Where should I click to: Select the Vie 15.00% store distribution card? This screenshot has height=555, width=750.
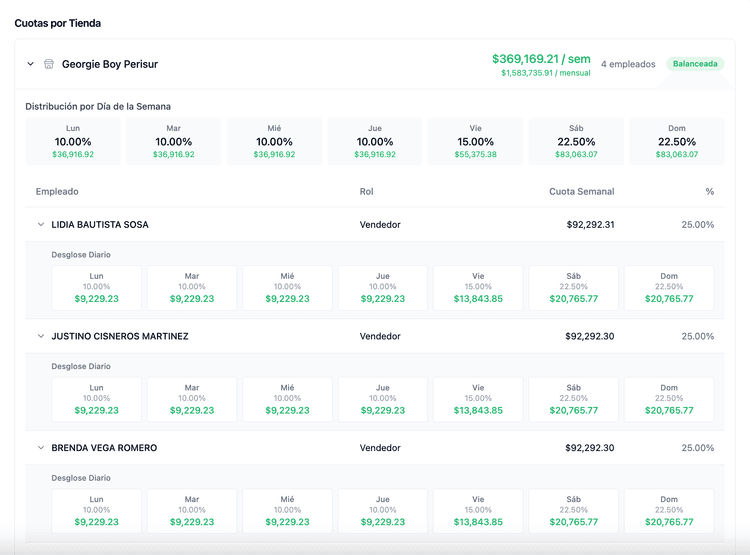tap(475, 141)
